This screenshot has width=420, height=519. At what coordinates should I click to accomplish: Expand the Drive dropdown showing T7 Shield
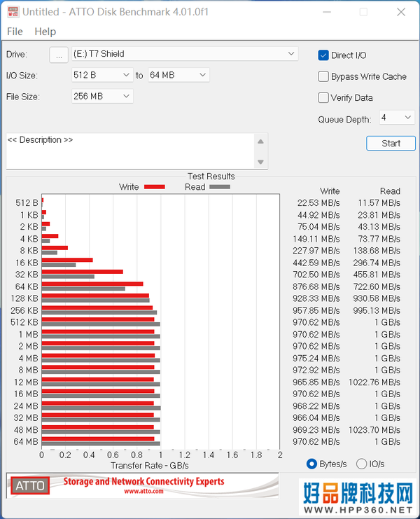(x=185, y=54)
